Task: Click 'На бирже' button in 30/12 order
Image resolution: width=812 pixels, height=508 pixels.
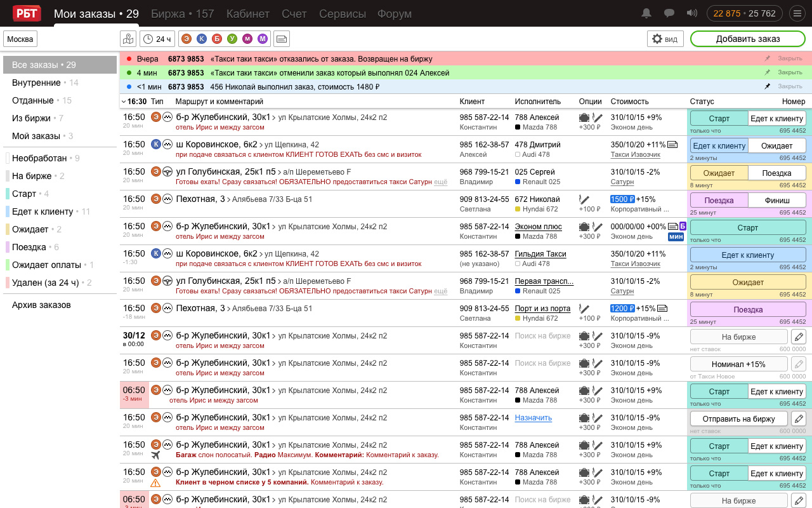Action: pyautogui.click(x=739, y=337)
